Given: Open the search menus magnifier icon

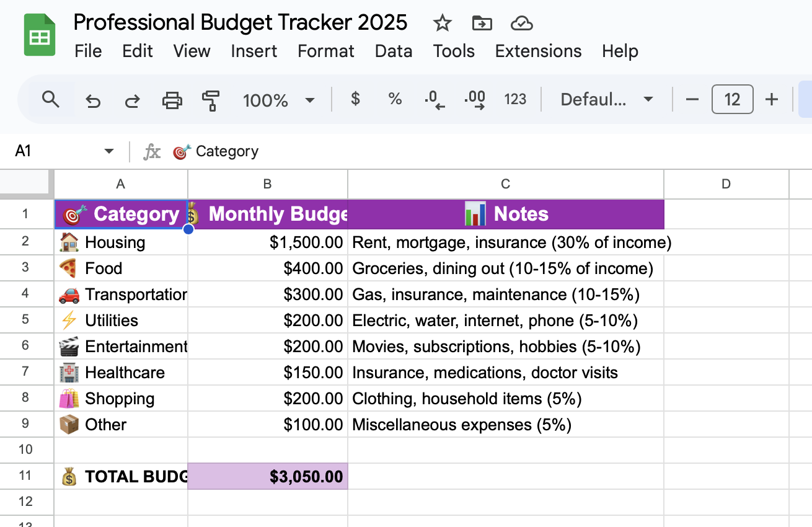Looking at the screenshot, I should point(50,99).
